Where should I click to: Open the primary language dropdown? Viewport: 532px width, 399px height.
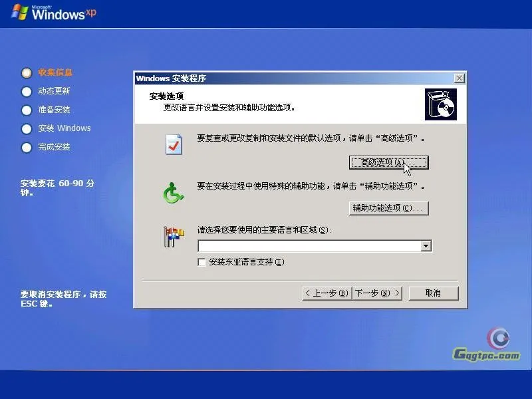(428, 246)
